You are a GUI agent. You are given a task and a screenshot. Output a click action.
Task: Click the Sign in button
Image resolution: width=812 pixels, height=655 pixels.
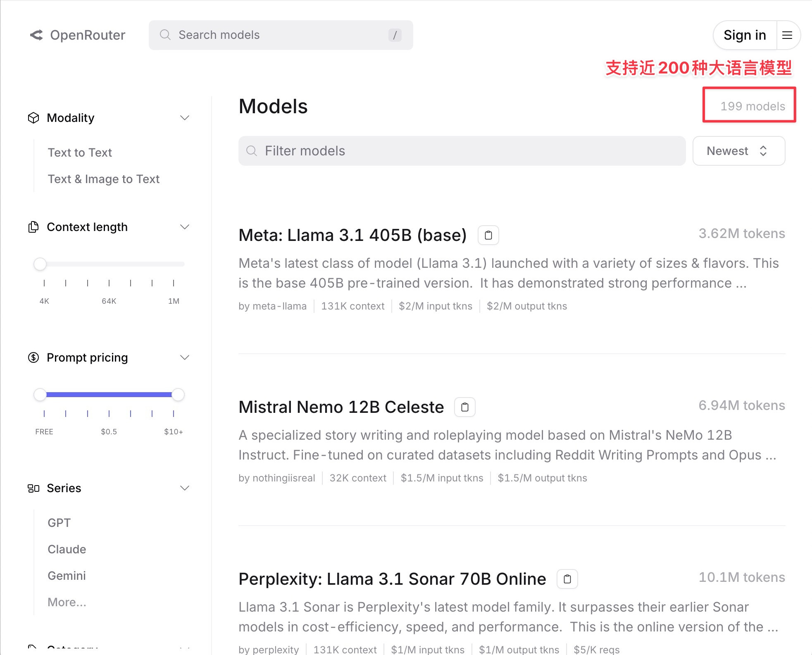tap(745, 35)
